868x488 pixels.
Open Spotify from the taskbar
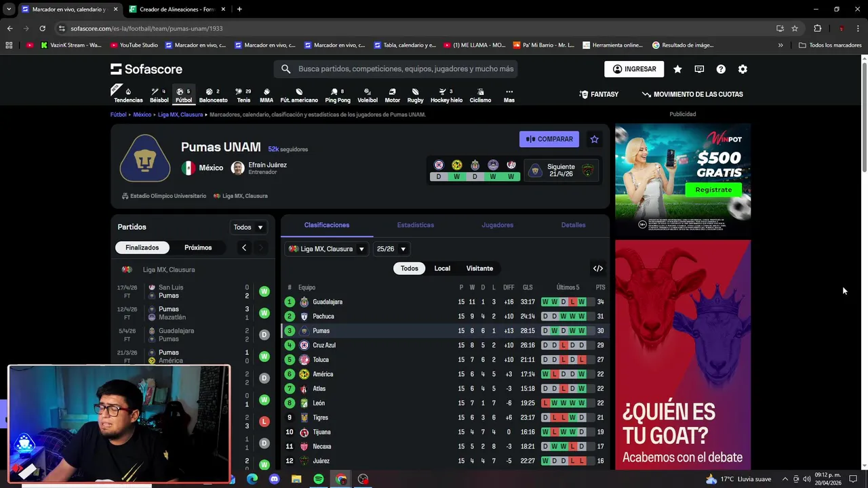319,479
